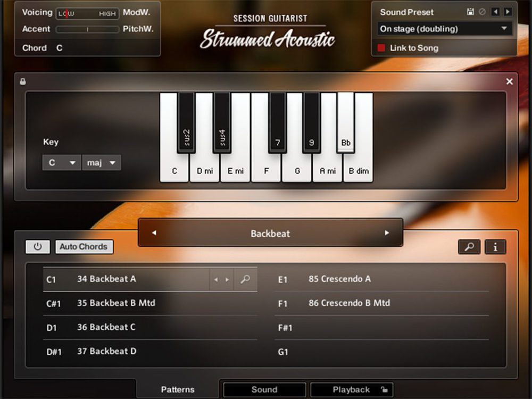532x399 pixels.
Task: Click the PitchW. label next to Accent
Action: pyautogui.click(x=138, y=29)
